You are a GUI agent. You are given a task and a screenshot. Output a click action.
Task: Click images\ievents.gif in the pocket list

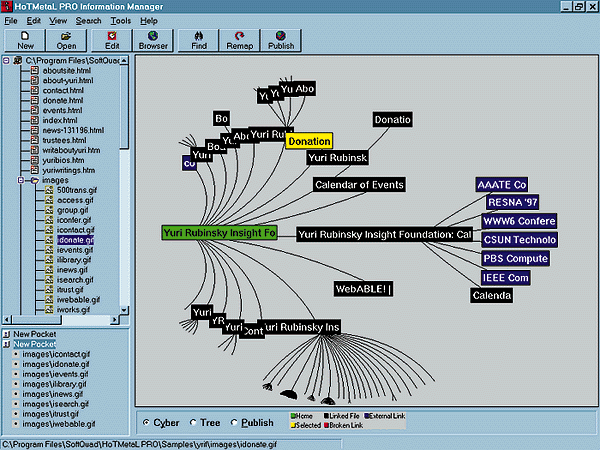click(55, 374)
